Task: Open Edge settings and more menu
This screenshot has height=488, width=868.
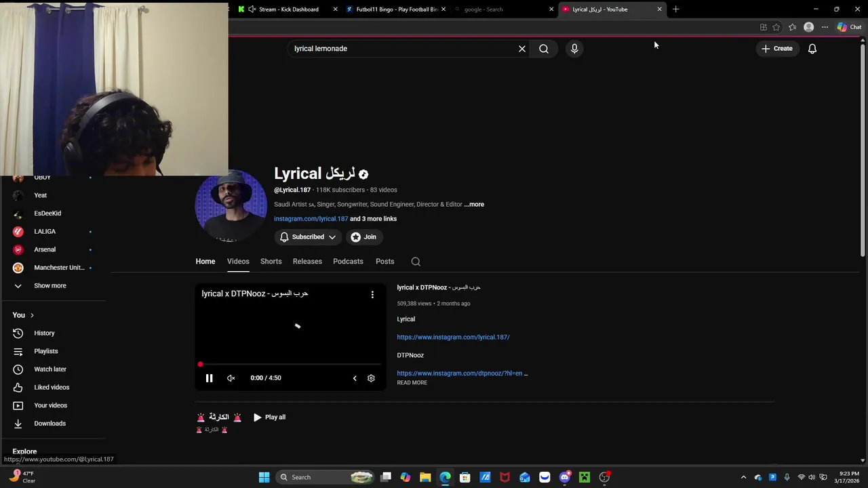Action: tap(825, 27)
